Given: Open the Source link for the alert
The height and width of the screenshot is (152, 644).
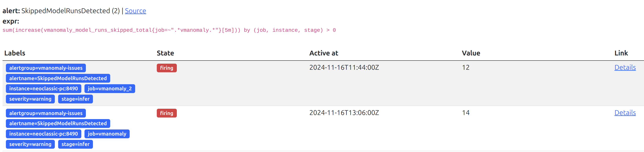Looking at the screenshot, I should point(135,11).
